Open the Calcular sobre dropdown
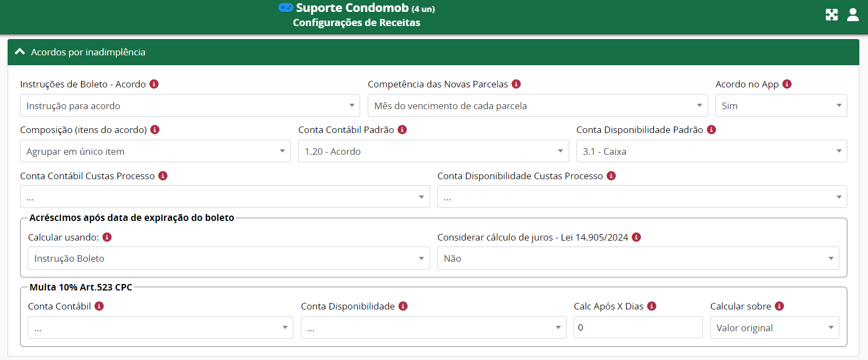The height and width of the screenshot is (360, 868). pyautogui.click(x=774, y=328)
